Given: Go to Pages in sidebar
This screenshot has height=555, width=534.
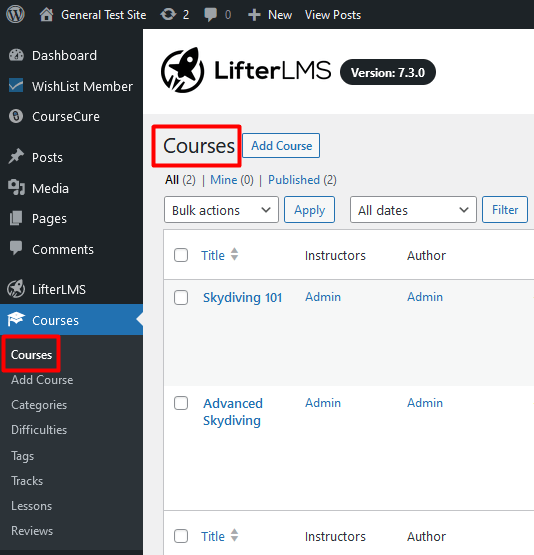Looking at the screenshot, I should pos(49,219).
